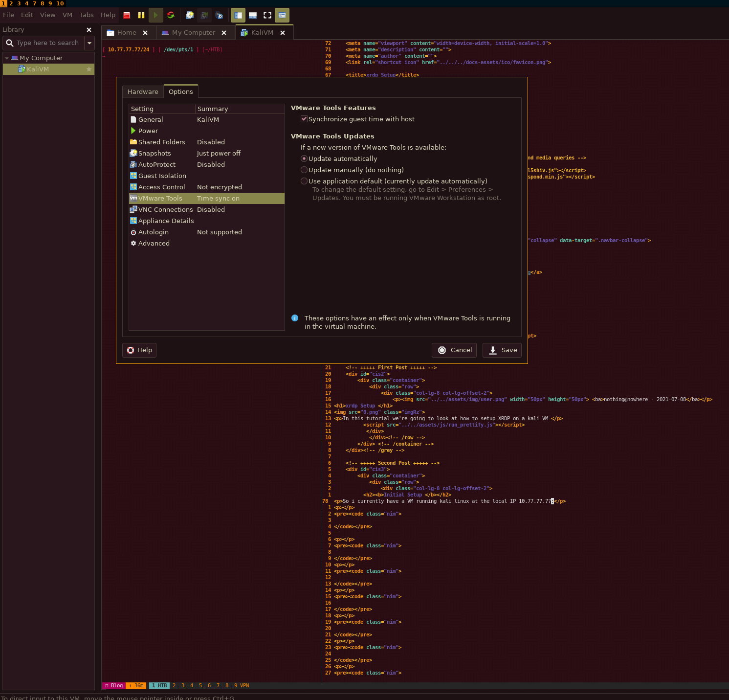Click the Save button

pos(502,350)
